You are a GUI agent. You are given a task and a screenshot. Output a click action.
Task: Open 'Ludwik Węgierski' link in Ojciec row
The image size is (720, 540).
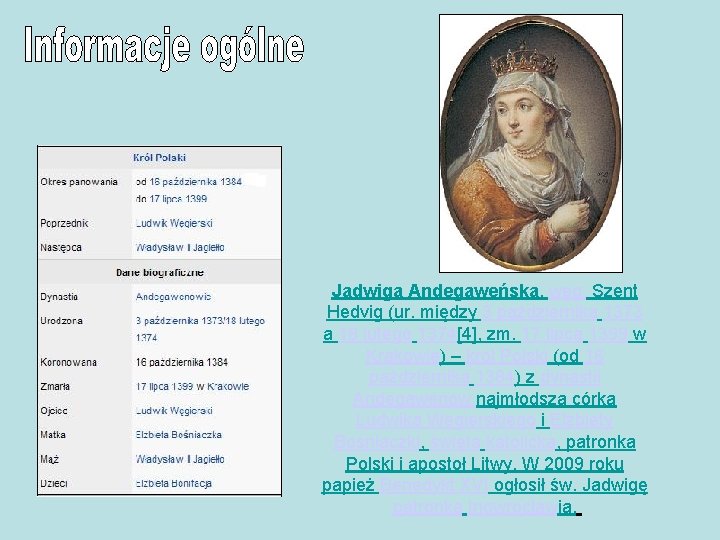[174, 411]
